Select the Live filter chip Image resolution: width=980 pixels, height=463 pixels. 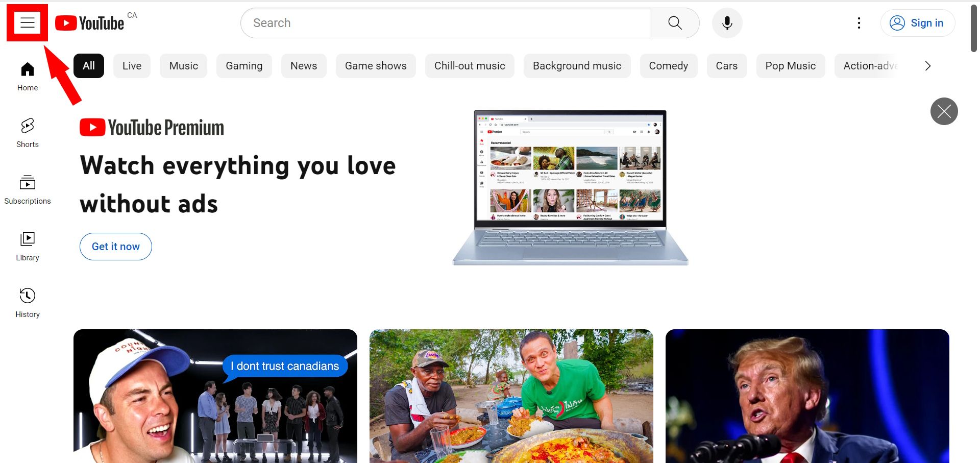point(132,66)
